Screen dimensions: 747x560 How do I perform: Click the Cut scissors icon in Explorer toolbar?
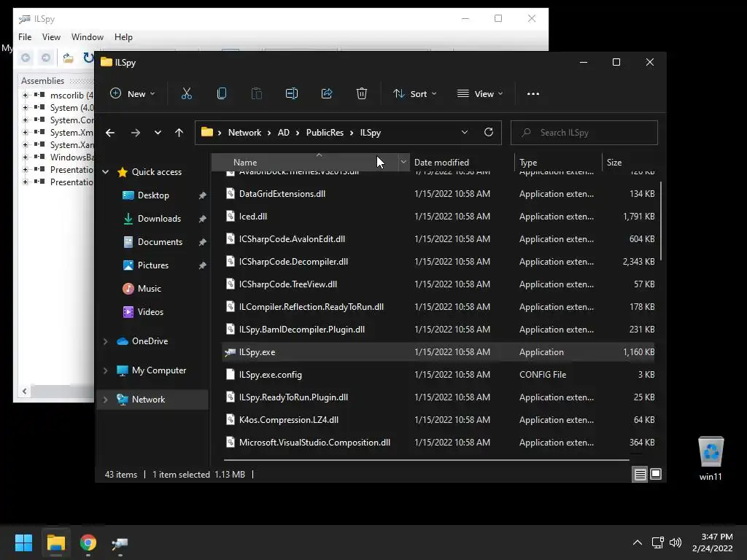click(186, 94)
